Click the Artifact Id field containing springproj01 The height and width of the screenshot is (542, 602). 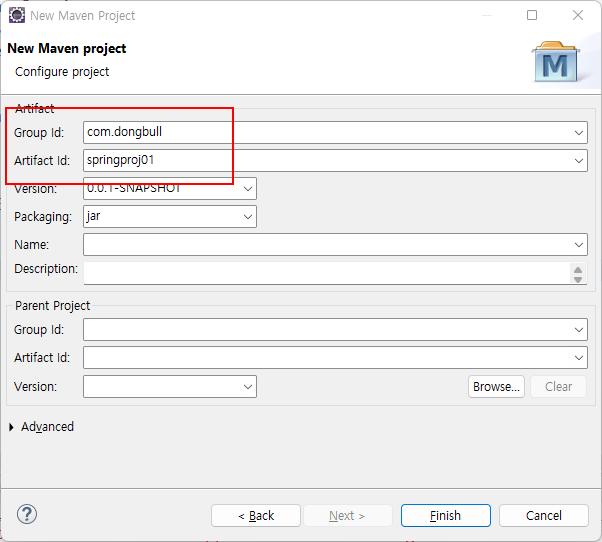335,161
